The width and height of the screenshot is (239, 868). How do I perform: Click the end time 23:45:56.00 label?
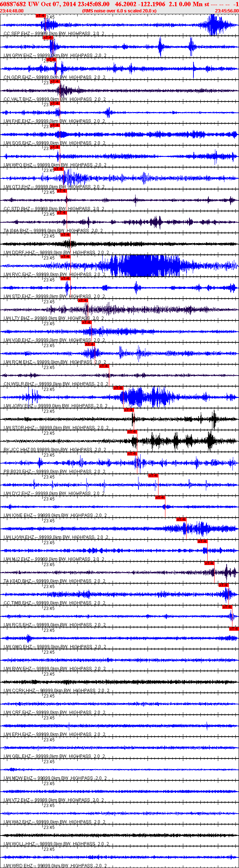tap(227, 11)
